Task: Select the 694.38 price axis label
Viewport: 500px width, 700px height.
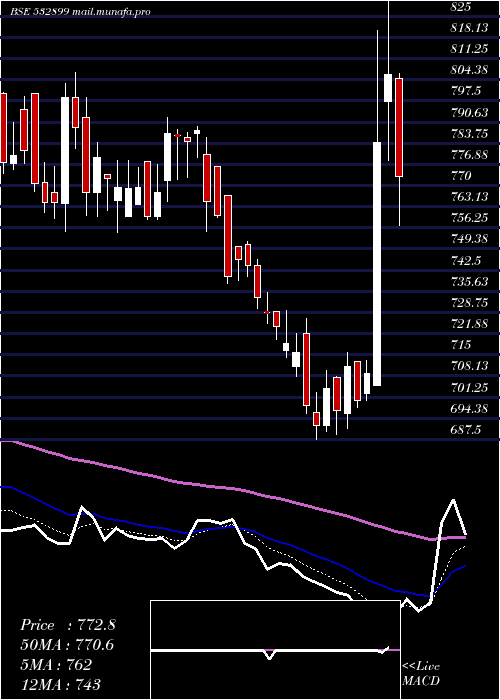Action: click(x=469, y=408)
